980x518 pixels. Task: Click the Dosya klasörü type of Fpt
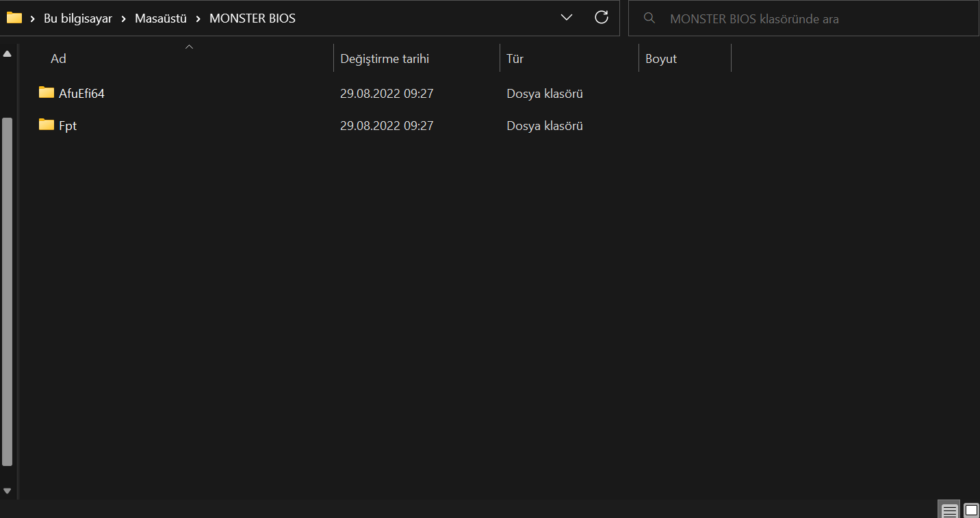pyautogui.click(x=545, y=125)
